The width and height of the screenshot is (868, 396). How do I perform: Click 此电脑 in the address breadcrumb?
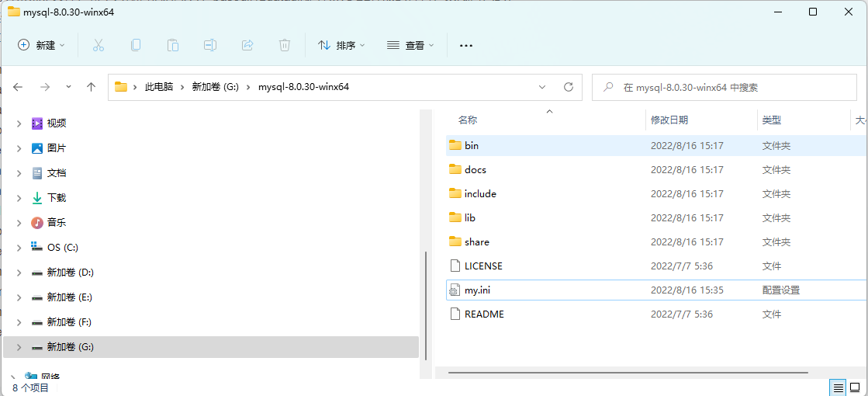(x=159, y=87)
